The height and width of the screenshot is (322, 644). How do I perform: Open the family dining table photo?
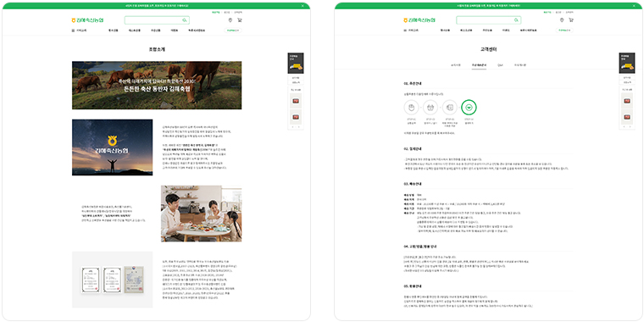[202, 214]
